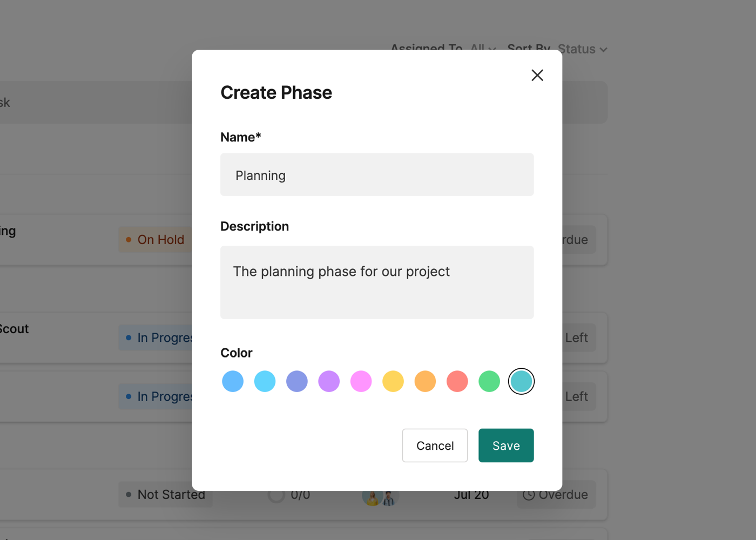Open the Sort By Status dropdown
The image size is (756, 540).
point(582,49)
